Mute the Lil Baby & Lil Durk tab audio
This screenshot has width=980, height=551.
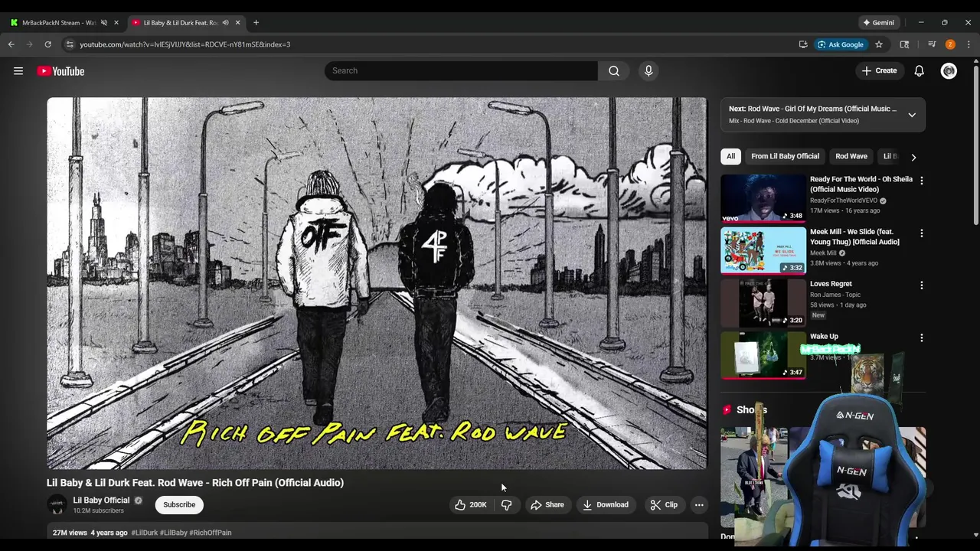pyautogui.click(x=225, y=23)
